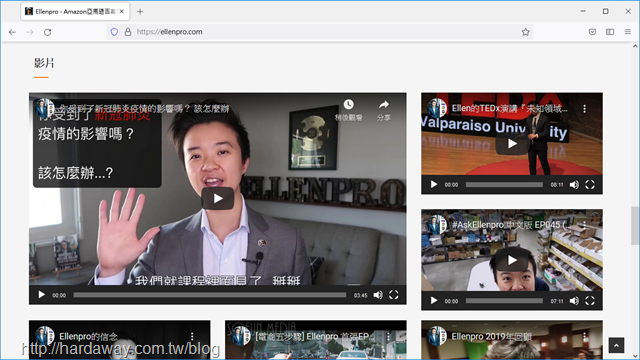
Task: Click the 03:45 duration on main video
Action: pos(360,295)
